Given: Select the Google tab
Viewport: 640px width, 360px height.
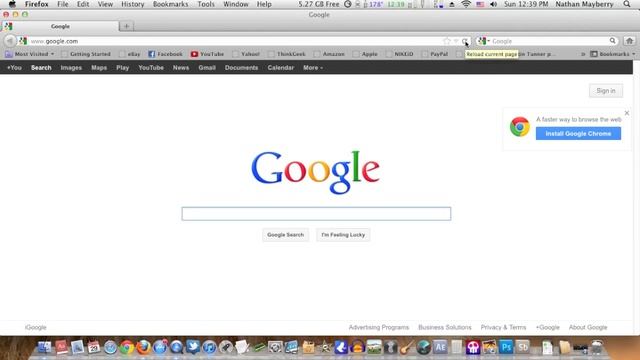Looking at the screenshot, I should pyautogui.click(x=60, y=26).
